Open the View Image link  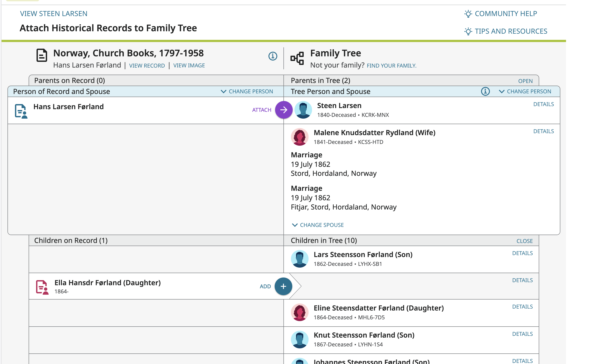[x=189, y=66]
